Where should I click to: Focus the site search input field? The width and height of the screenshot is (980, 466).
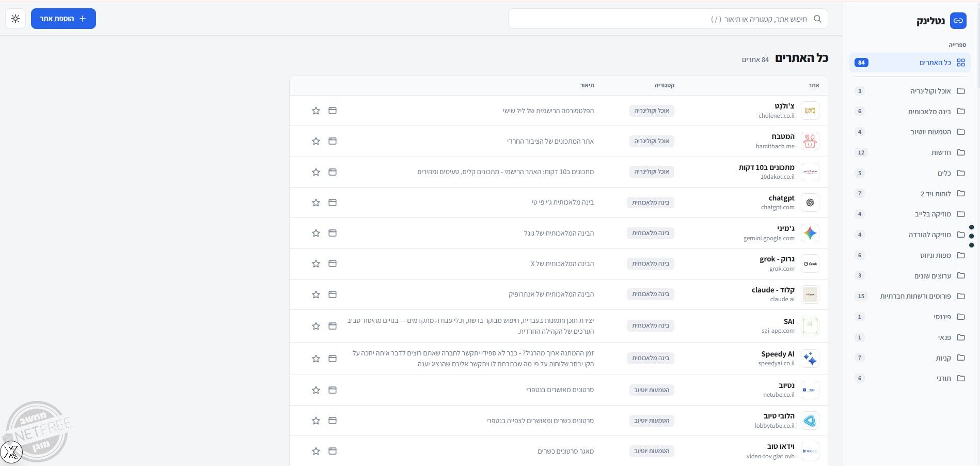click(668, 19)
